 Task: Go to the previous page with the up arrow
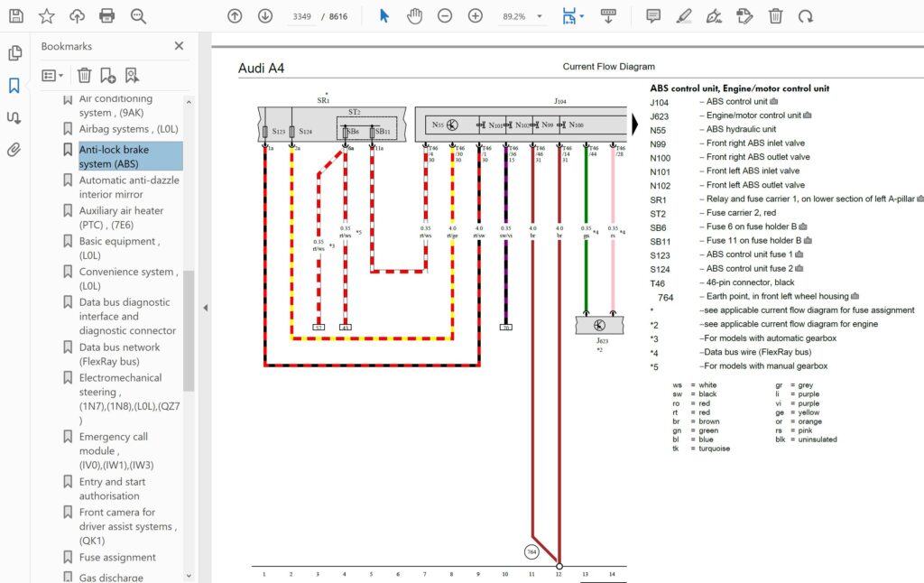tap(235, 15)
